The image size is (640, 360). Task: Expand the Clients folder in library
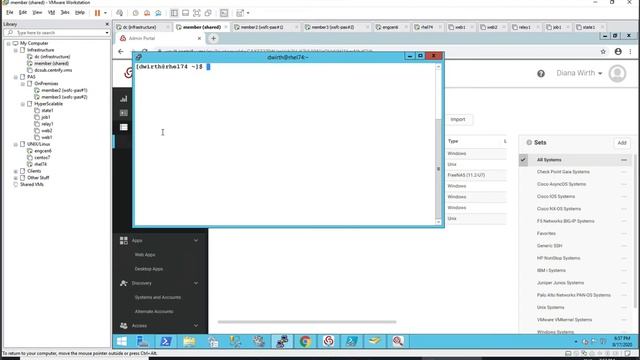(x=16, y=171)
